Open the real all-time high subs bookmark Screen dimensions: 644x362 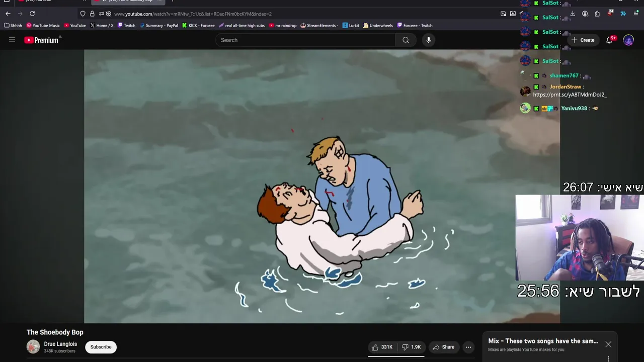[242, 26]
